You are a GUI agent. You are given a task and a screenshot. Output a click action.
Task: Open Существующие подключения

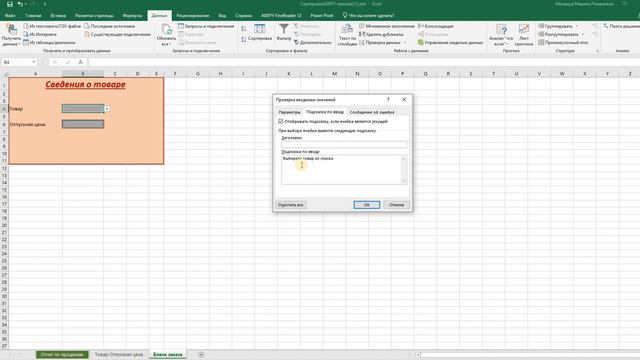118,34
